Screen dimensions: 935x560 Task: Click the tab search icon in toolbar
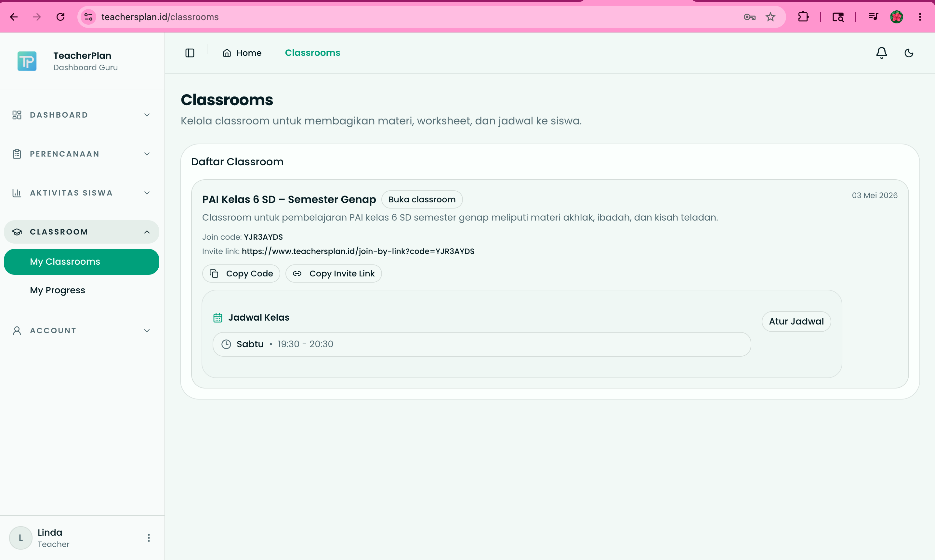838,17
